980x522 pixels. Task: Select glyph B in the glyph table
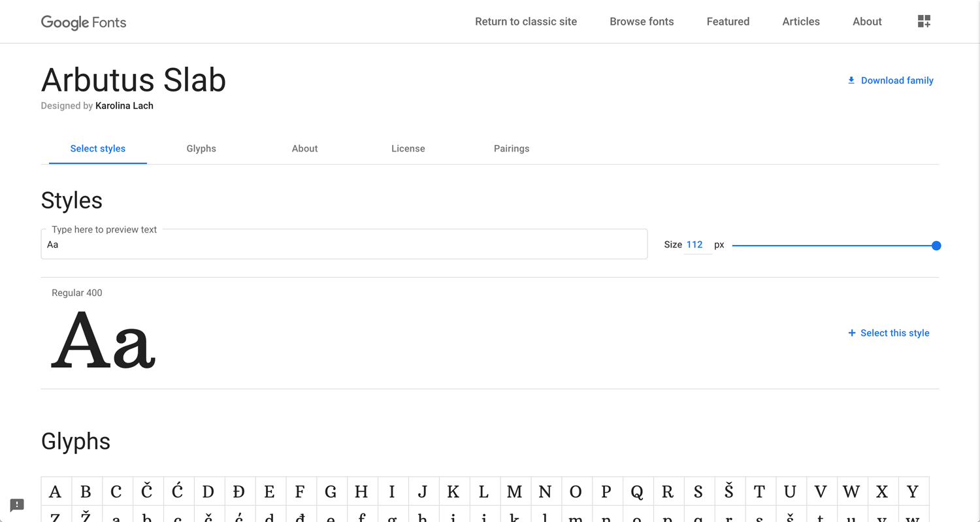pos(86,491)
